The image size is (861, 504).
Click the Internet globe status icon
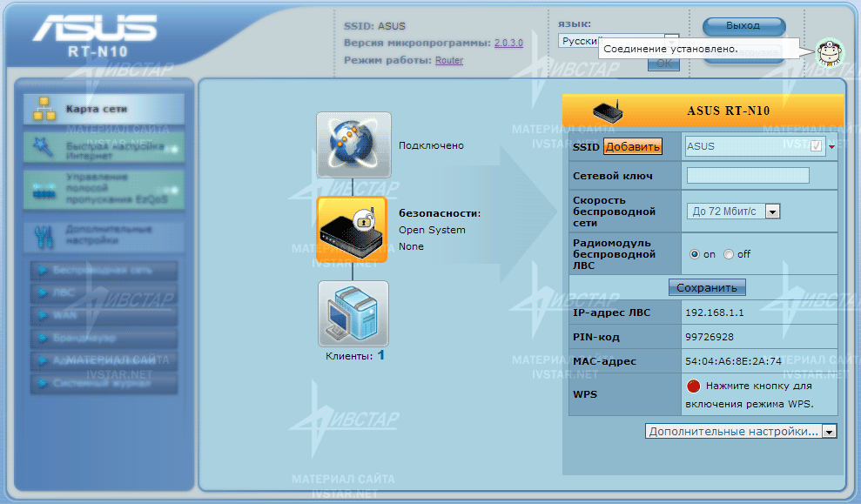point(353,145)
